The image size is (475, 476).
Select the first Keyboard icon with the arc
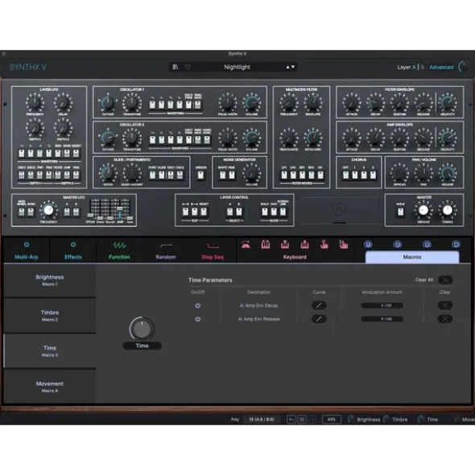pos(246,244)
